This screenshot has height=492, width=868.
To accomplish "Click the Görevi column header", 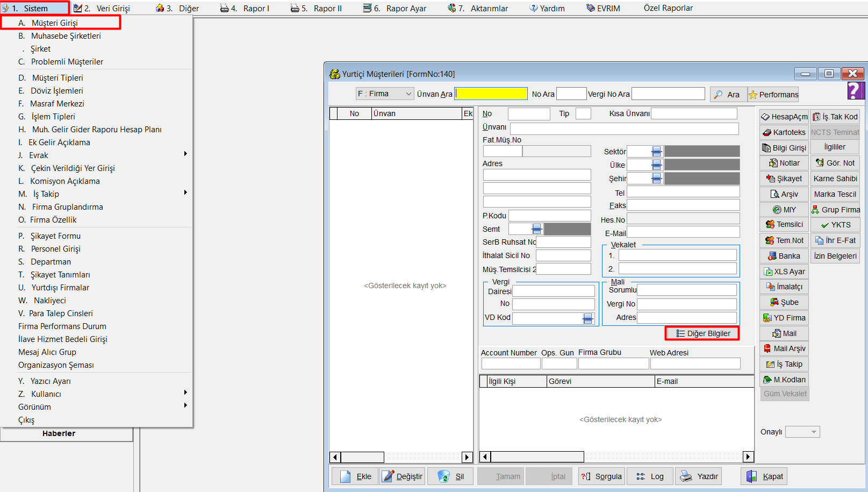I will click(601, 381).
